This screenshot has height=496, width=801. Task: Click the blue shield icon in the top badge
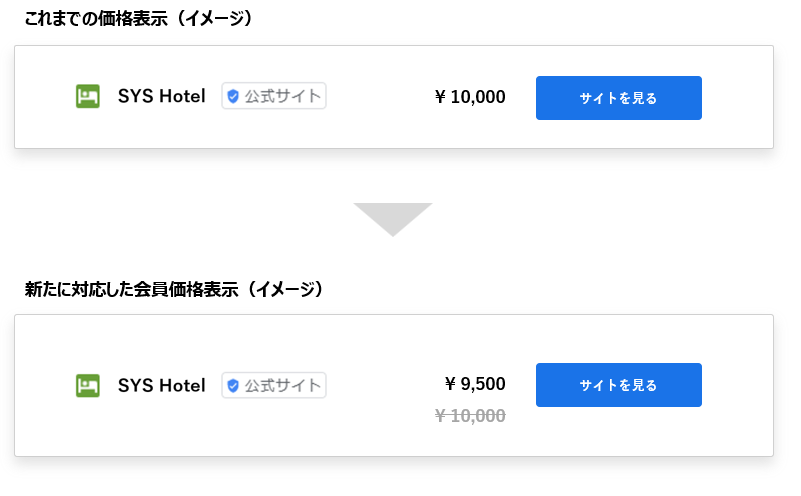[233, 97]
